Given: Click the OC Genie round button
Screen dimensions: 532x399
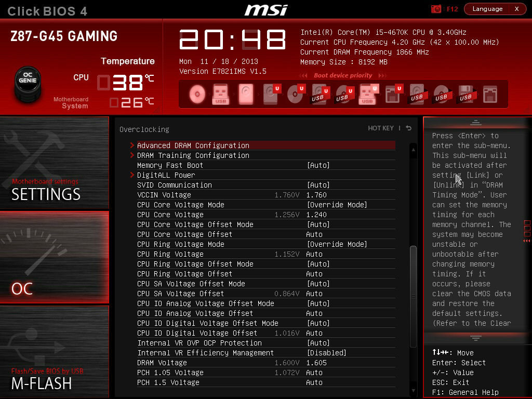Looking at the screenshot, I should (28, 83).
